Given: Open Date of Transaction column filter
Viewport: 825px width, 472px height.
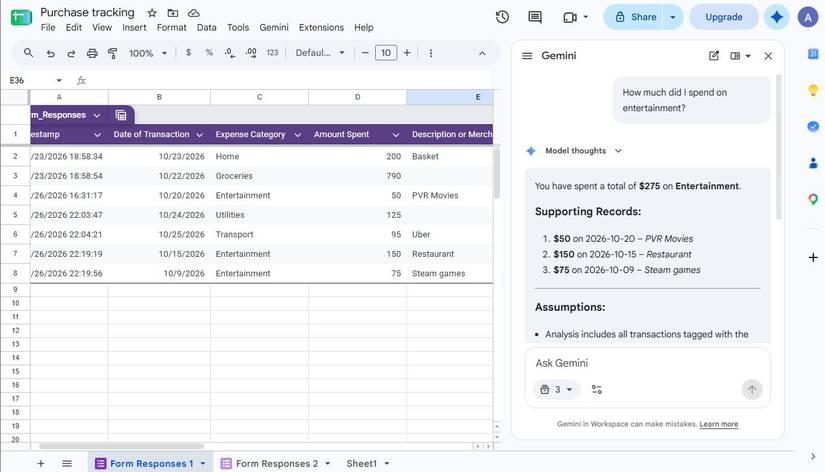Looking at the screenshot, I should coord(199,135).
